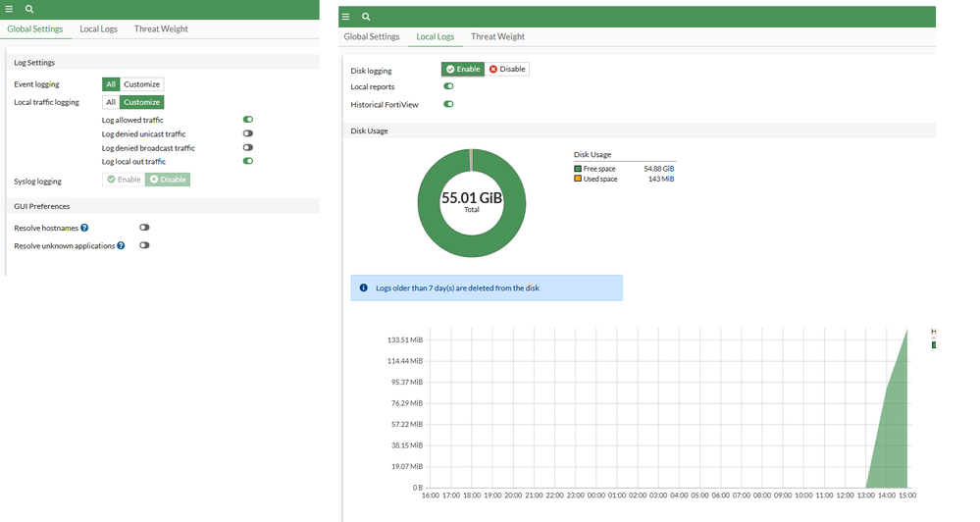Click info icon in log retention notice
This screenshot has width=980, height=522.
363,287
